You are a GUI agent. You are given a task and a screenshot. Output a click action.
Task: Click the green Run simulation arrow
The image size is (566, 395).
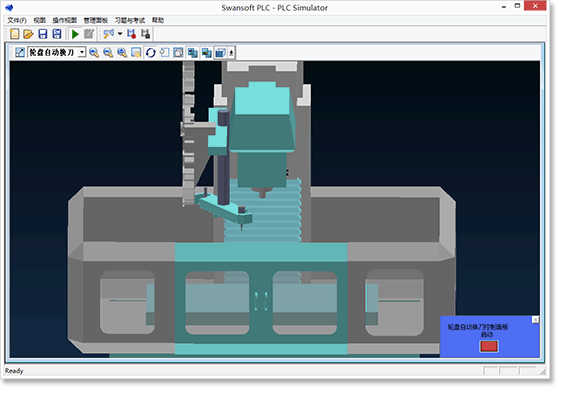(x=75, y=34)
